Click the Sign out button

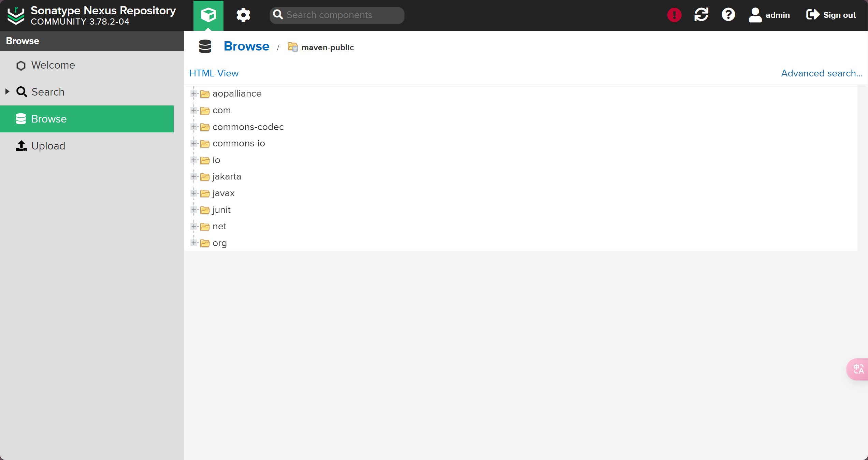pos(831,15)
